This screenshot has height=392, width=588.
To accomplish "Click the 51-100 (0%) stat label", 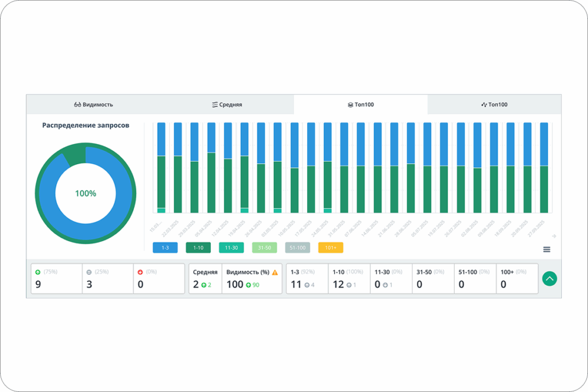I will click(474, 272).
